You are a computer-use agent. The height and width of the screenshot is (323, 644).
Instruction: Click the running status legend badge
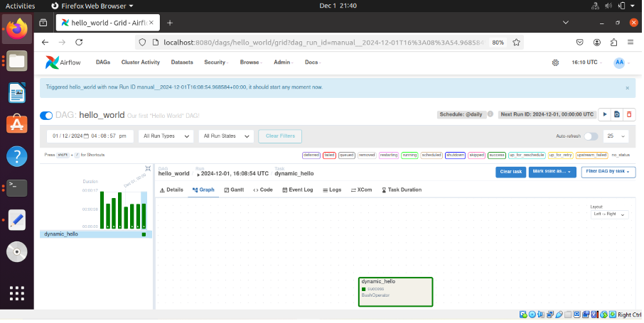click(409, 155)
